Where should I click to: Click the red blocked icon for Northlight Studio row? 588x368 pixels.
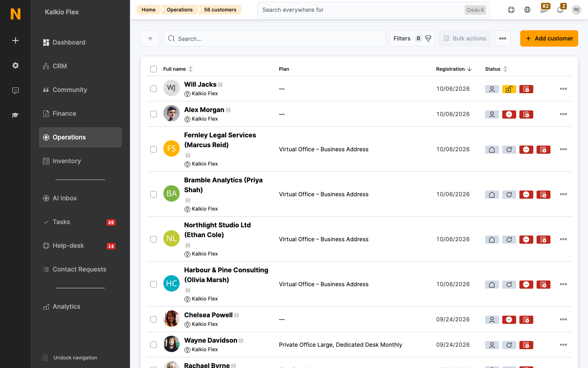point(526,240)
